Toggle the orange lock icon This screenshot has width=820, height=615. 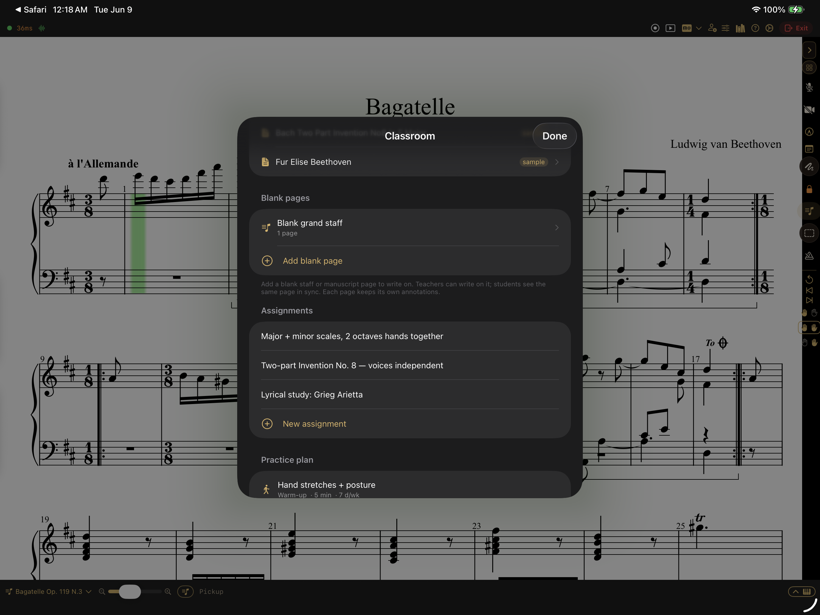[809, 189]
